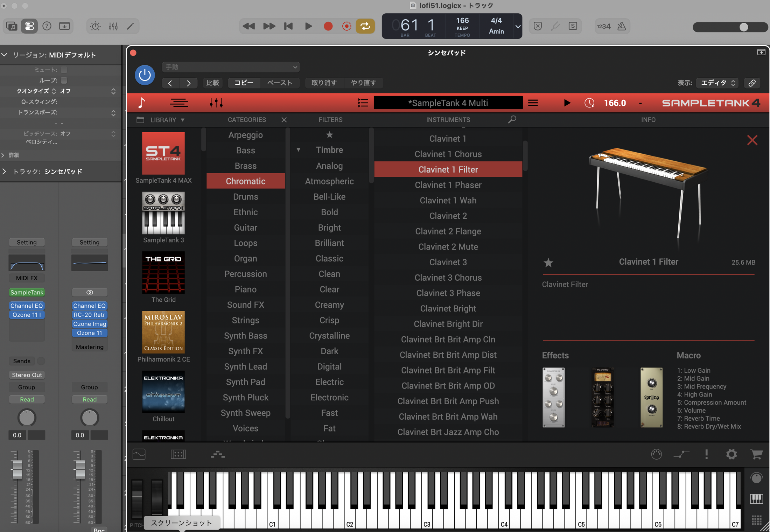The width and height of the screenshot is (770, 532).
Task: Search instruments with magnifier icon
Action: pyautogui.click(x=512, y=120)
